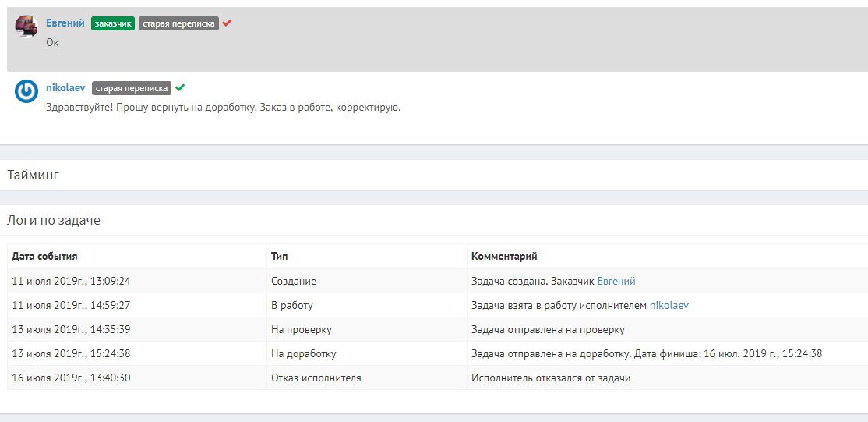Viewport: 868px width, 422px height.
Task: Click the green заказчик badge
Action: click(113, 23)
